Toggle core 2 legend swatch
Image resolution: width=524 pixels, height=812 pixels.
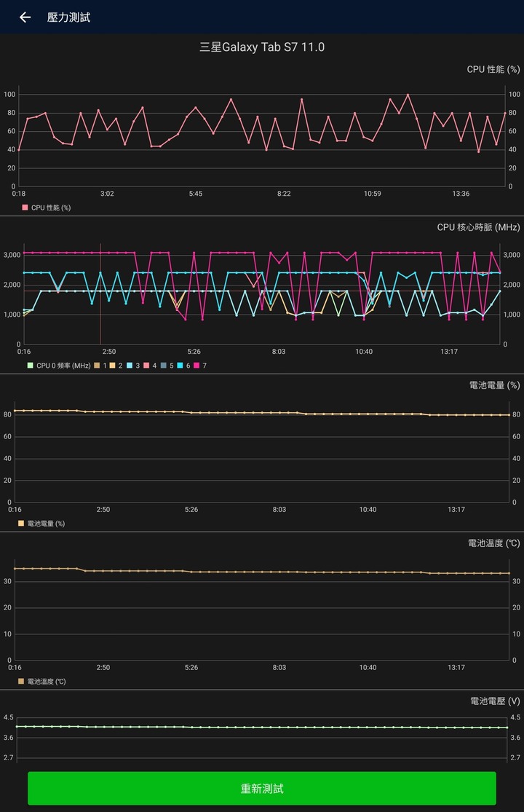click(112, 365)
